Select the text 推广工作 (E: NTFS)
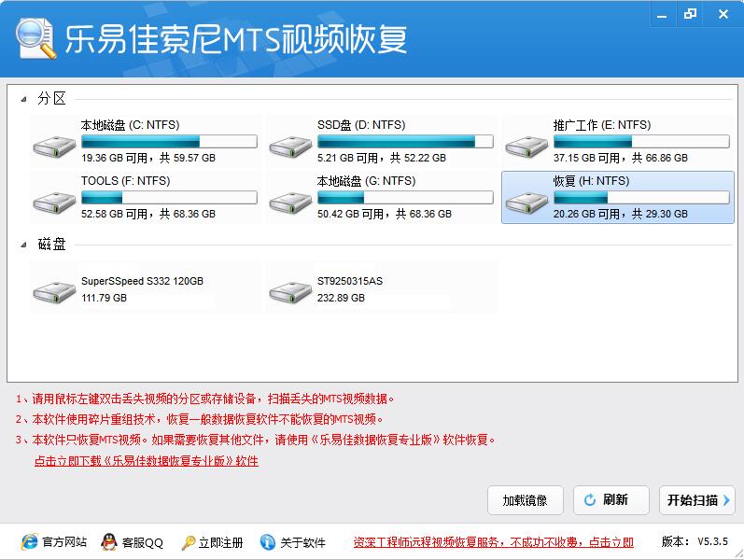 click(602, 125)
